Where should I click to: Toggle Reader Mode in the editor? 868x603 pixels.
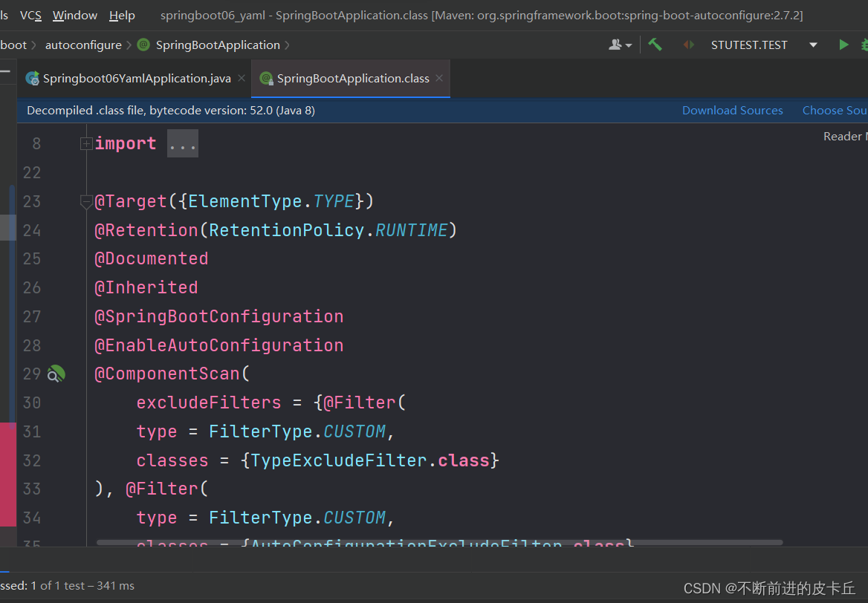coord(844,137)
